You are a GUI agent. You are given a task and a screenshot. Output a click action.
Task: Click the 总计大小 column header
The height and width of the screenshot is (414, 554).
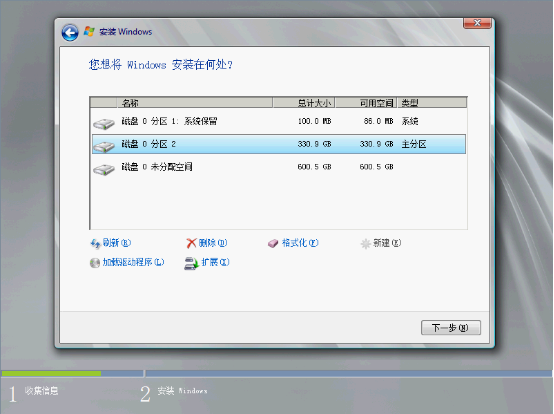click(x=304, y=103)
